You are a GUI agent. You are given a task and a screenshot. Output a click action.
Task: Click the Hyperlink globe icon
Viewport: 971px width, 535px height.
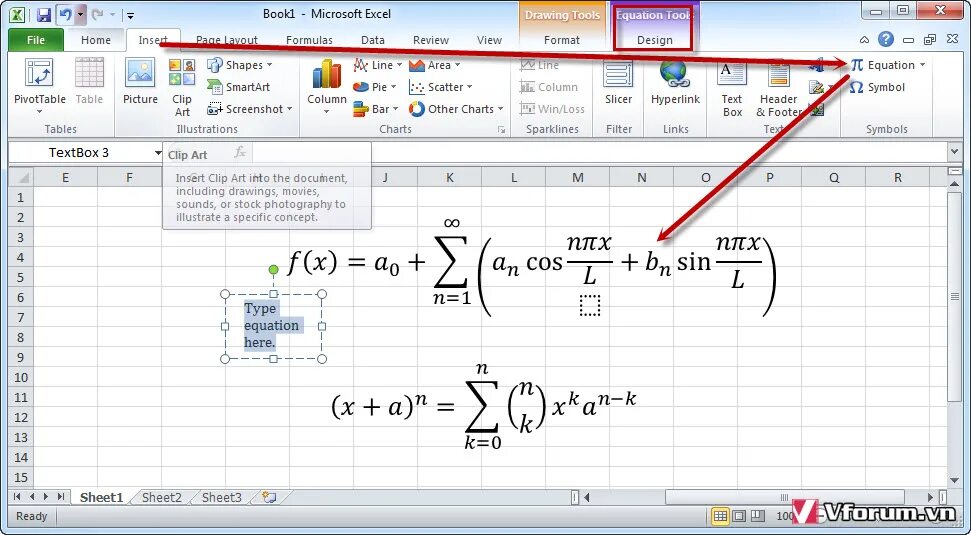(675, 73)
